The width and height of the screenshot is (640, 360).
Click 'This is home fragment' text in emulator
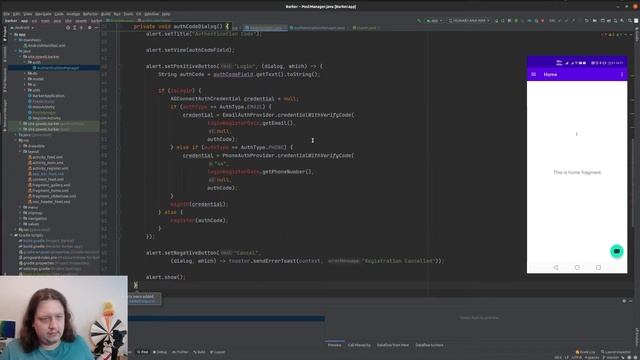click(577, 173)
